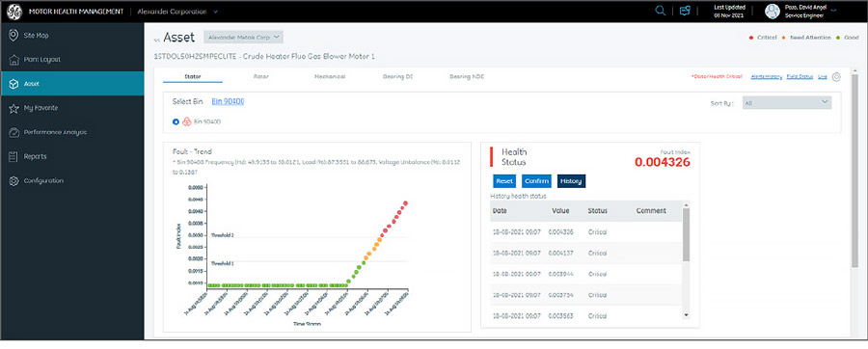The height and width of the screenshot is (349, 868).
Task: Switch to the Bearing DE tab
Action: pos(397,76)
